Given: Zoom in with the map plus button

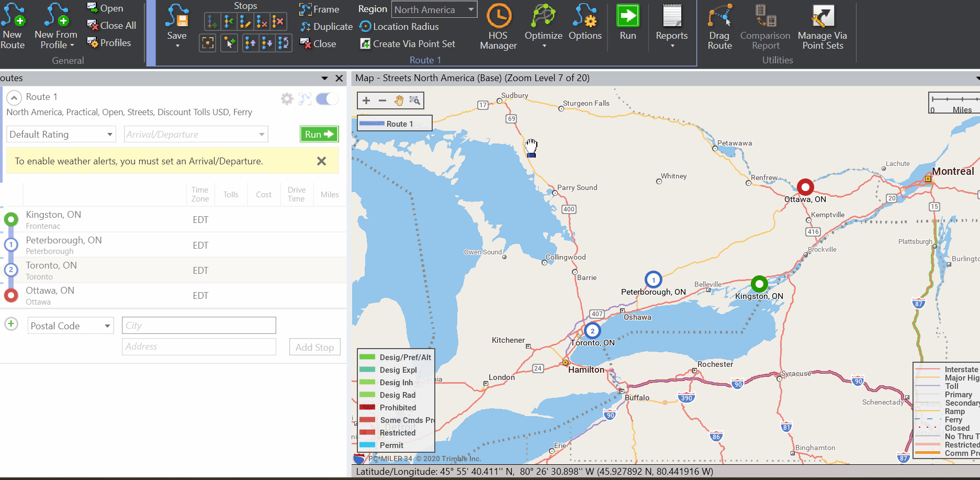Looking at the screenshot, I should coord(366,101).
